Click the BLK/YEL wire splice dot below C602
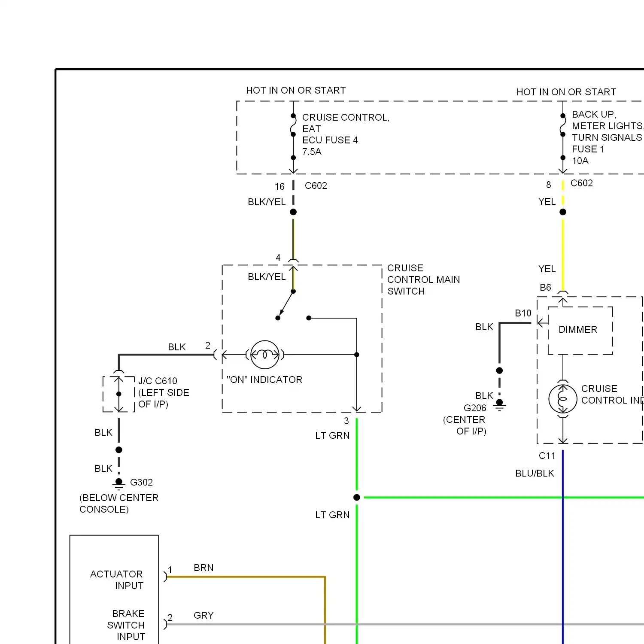 pyautogui.click(x=293, y=212)
